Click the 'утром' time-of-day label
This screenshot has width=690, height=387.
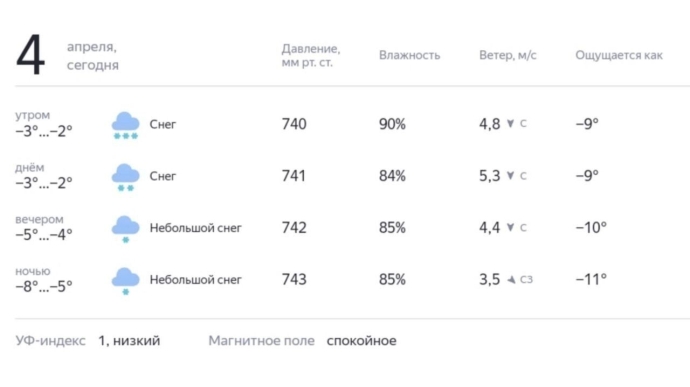tap(33, 115)
